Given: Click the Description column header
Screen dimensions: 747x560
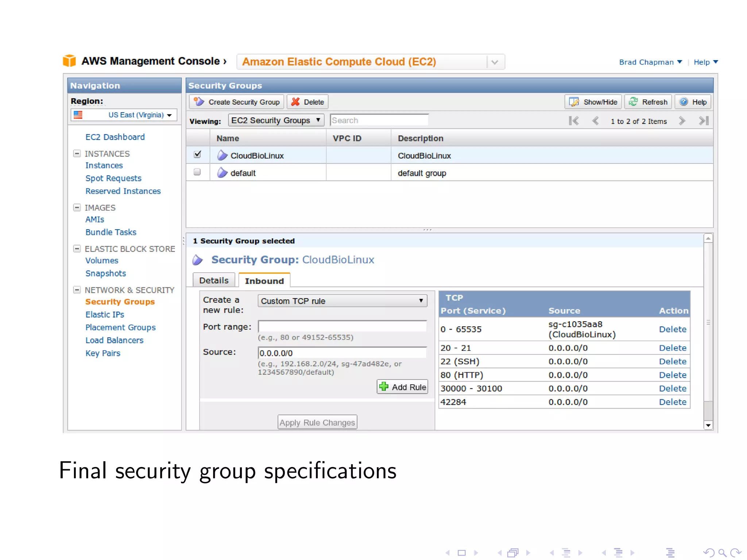Looking at the screenshot, I should [552, 138].
